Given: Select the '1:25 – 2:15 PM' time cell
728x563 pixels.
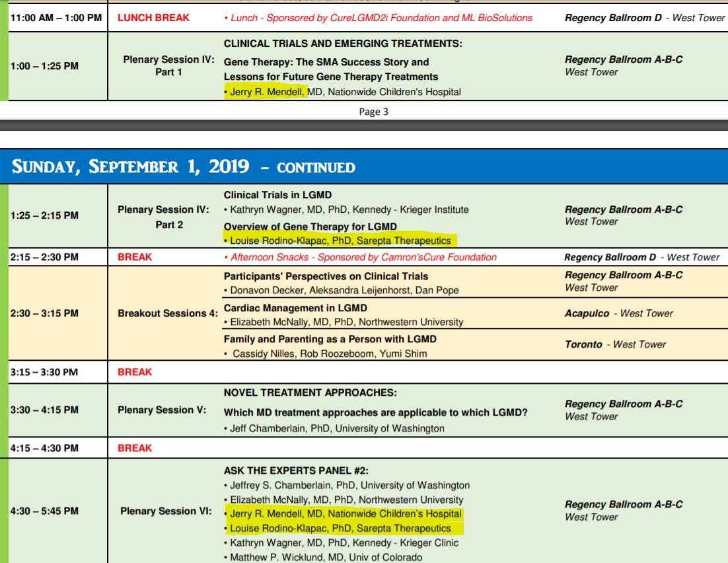Looking at the screenshot, I should click(44, 215).
